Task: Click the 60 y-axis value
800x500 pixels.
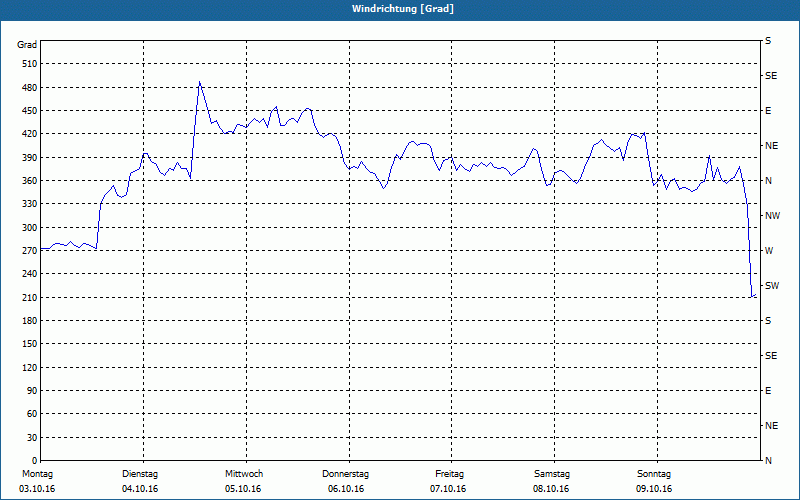Action: point(32,414)
